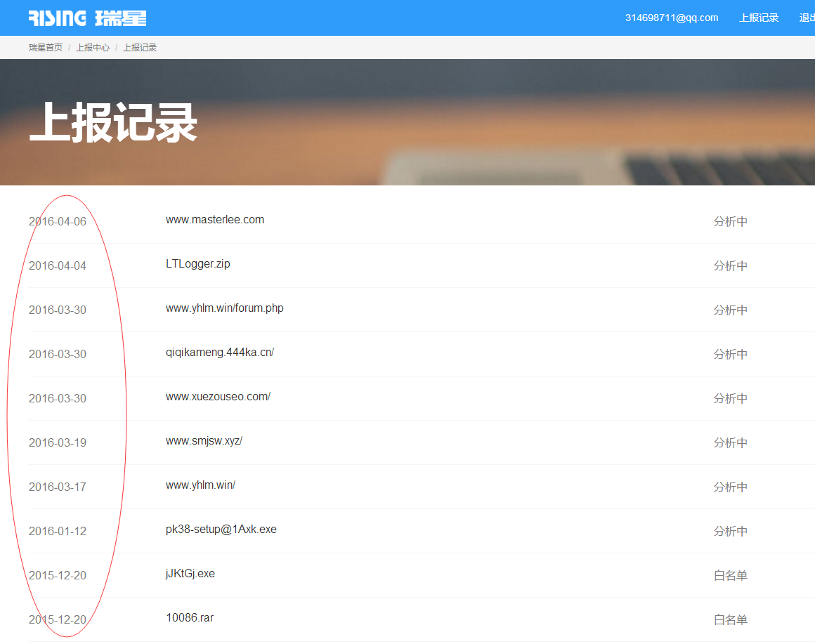Viewport: 815px width, 644px height.
Task: Open the 314698711@qq.com account link
Action: [x=672, y=18]
